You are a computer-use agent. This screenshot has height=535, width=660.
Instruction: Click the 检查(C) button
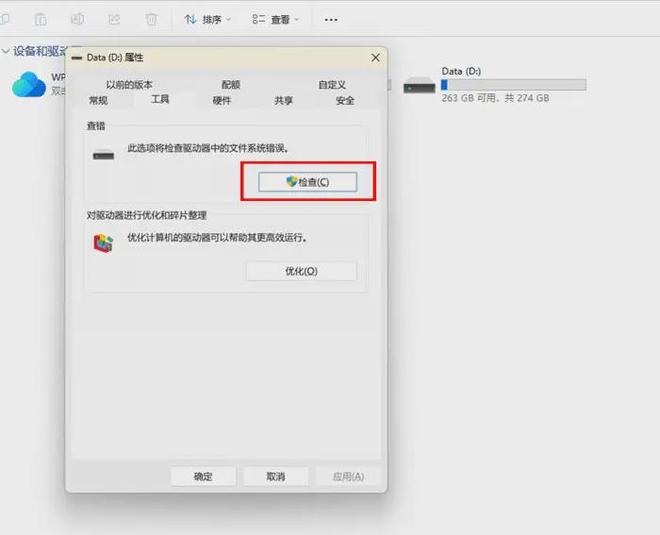click(307, 182)
